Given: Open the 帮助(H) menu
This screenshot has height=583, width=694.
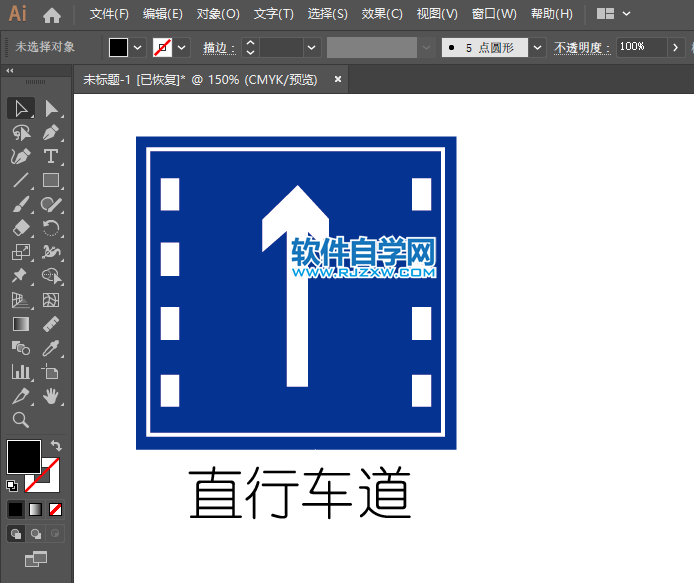Looking at the screenshot, I should pyautogui.click(x=551, y=14).
